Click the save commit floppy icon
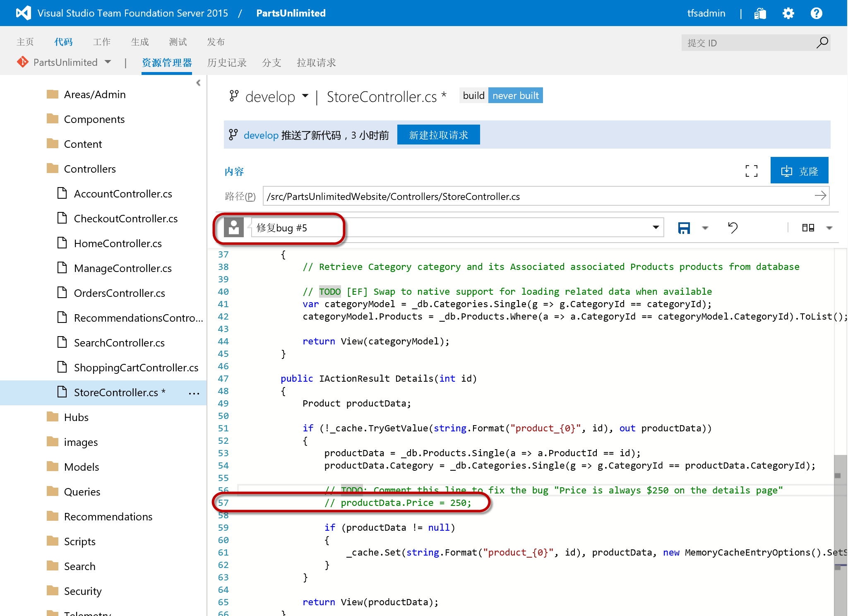The height and width of the screenshot is (616, 848). 684,228
